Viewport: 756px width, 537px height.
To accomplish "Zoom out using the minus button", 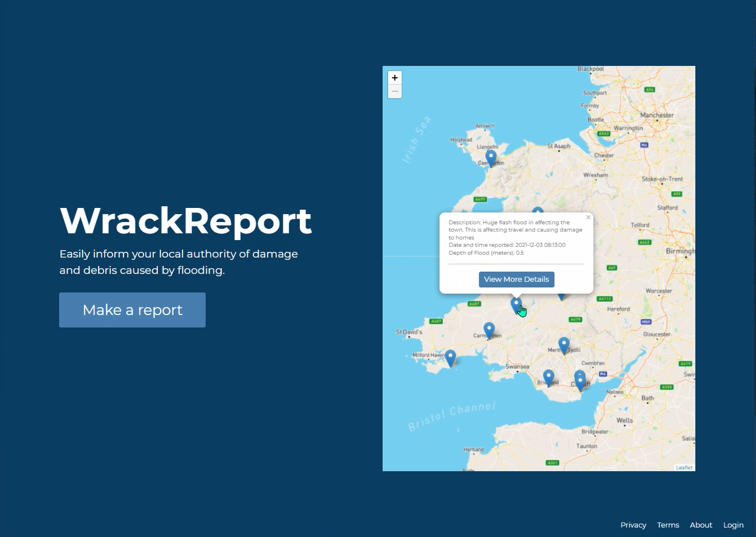I will [x=395, y=92].
